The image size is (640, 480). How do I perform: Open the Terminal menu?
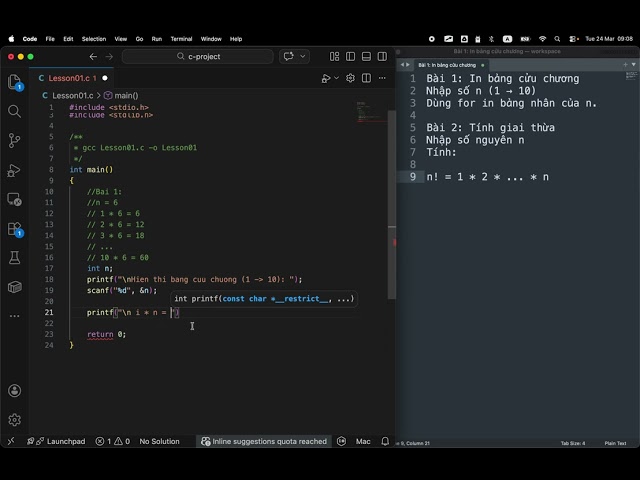pyautogui.click(x=181, y=39)
